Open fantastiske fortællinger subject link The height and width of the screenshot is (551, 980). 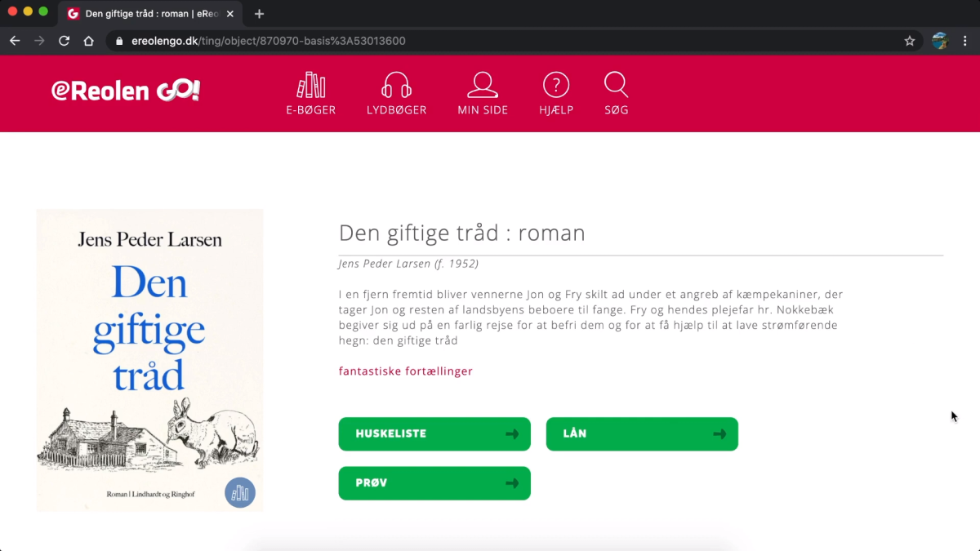(406, 371)
